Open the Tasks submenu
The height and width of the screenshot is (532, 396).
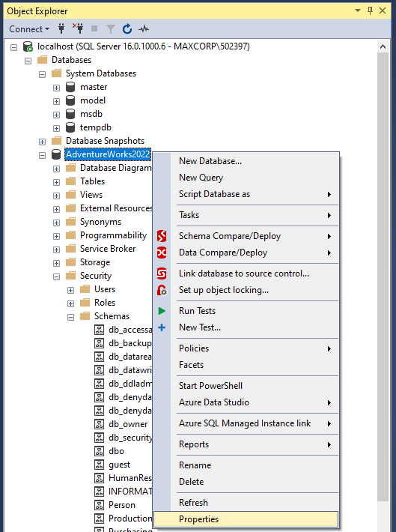pos(246,215)
